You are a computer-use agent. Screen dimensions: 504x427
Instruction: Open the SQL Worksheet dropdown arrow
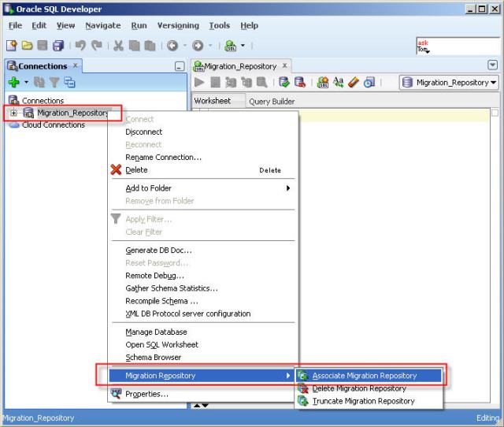[x=243, y=46]
